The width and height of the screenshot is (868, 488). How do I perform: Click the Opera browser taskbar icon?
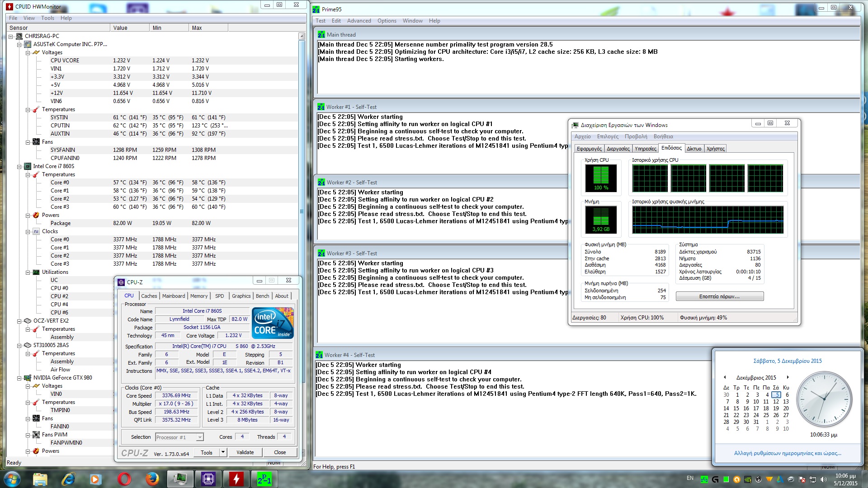point(124,479)
